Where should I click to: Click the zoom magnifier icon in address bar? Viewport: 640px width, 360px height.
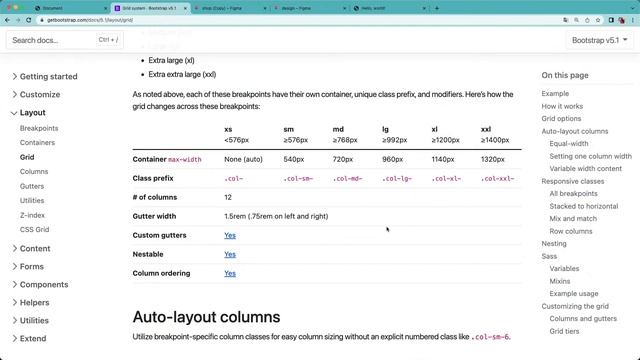(x=576, y=20)
